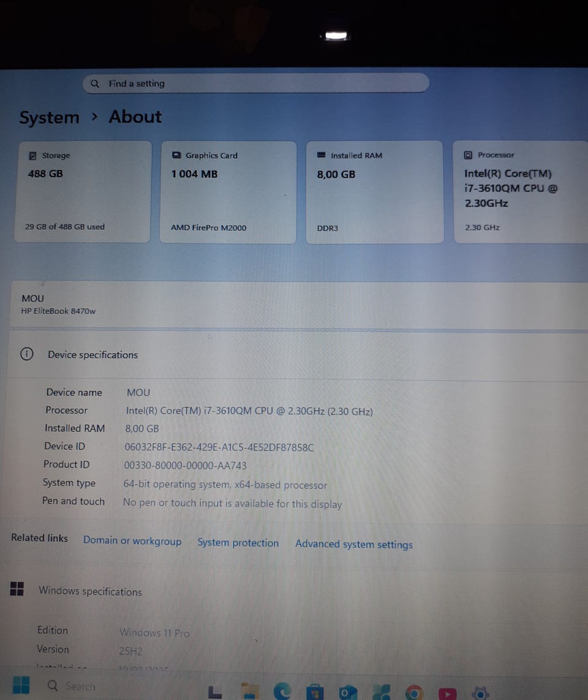Click the Settings gear on the taskbar

point(480,693)
